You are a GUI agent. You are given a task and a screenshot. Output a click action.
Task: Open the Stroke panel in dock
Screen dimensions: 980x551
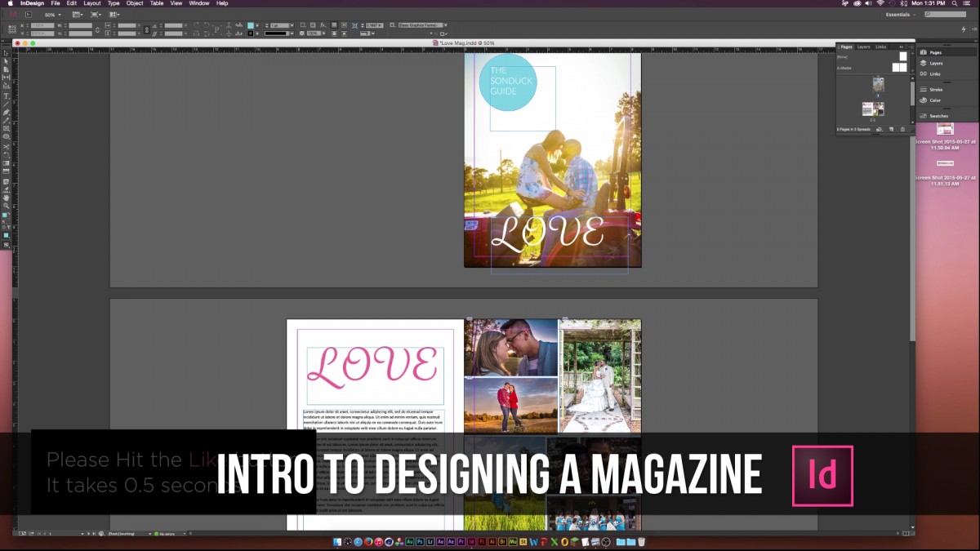pos(936,89)
